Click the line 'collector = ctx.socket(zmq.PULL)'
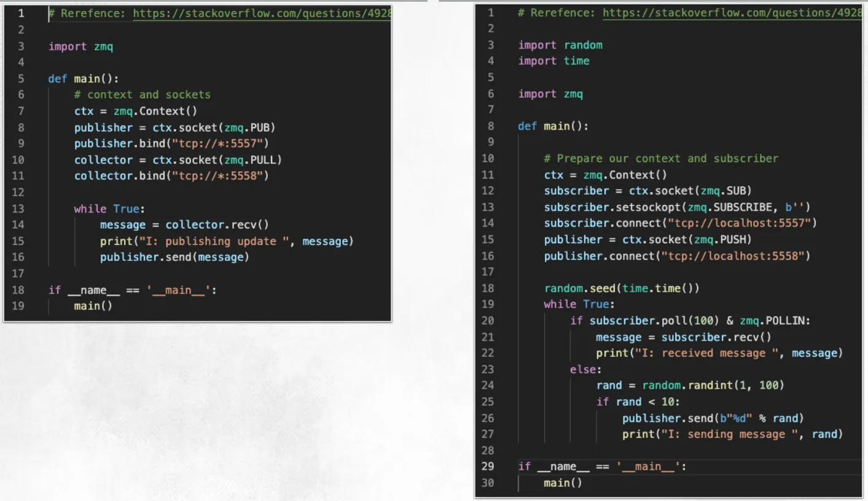 click(178, 160)
